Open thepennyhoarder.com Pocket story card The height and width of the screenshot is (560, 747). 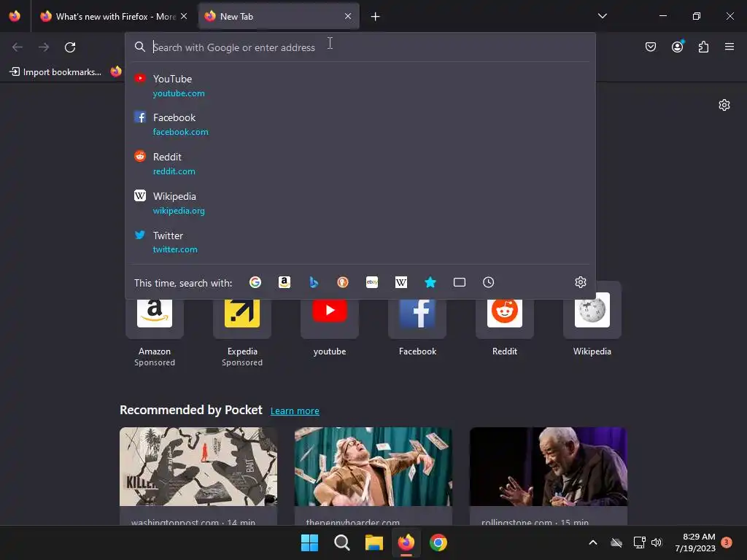[373, 476]
